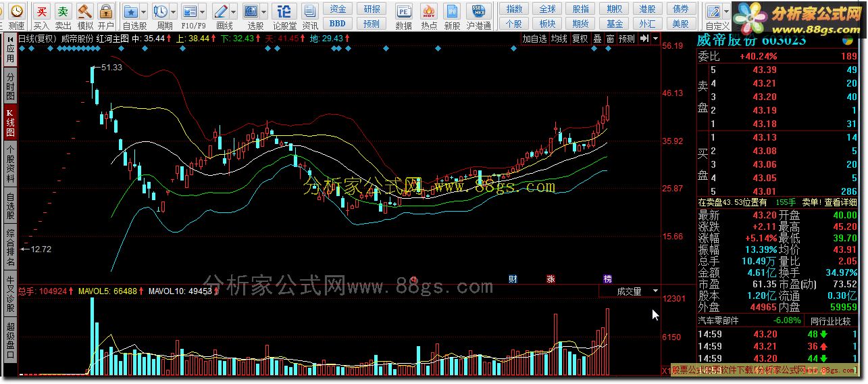Click the collapse-left arrow before 日线(复权)
The height and width of the screenshot is (384, 868).
(11, 39)
